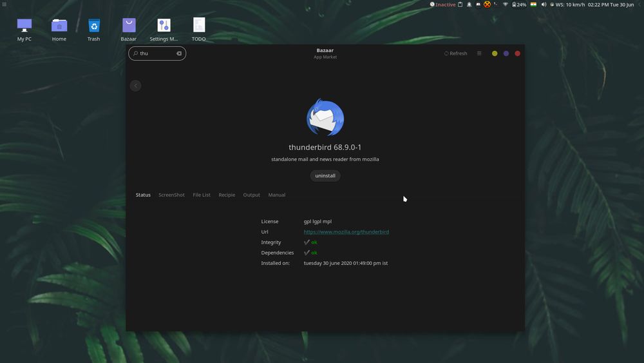Select the Recipie tab
Image resolution: width=644 pixels, height=363 pixels.
227,195
